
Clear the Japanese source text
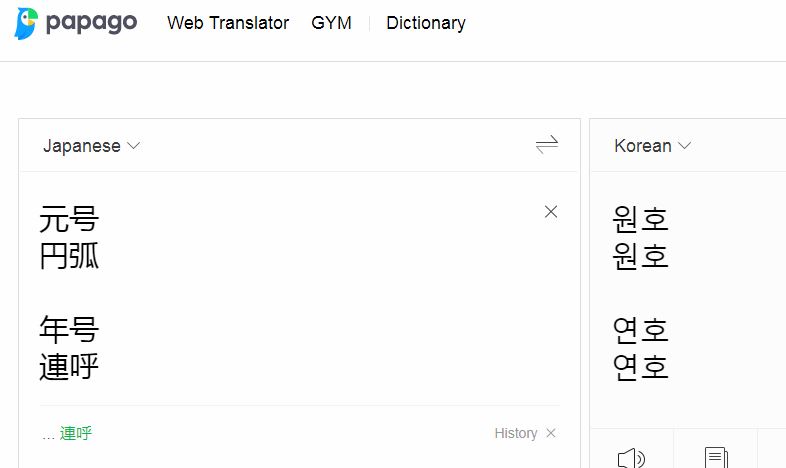pyautogui.click(x=550, y=212)
